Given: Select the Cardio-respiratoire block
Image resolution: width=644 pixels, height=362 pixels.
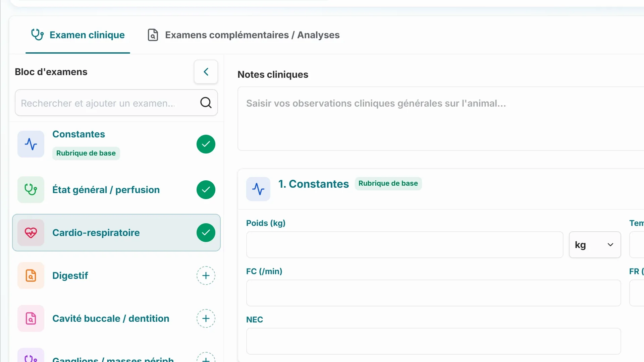Looking at the screenshot, I should coord(116,233).
